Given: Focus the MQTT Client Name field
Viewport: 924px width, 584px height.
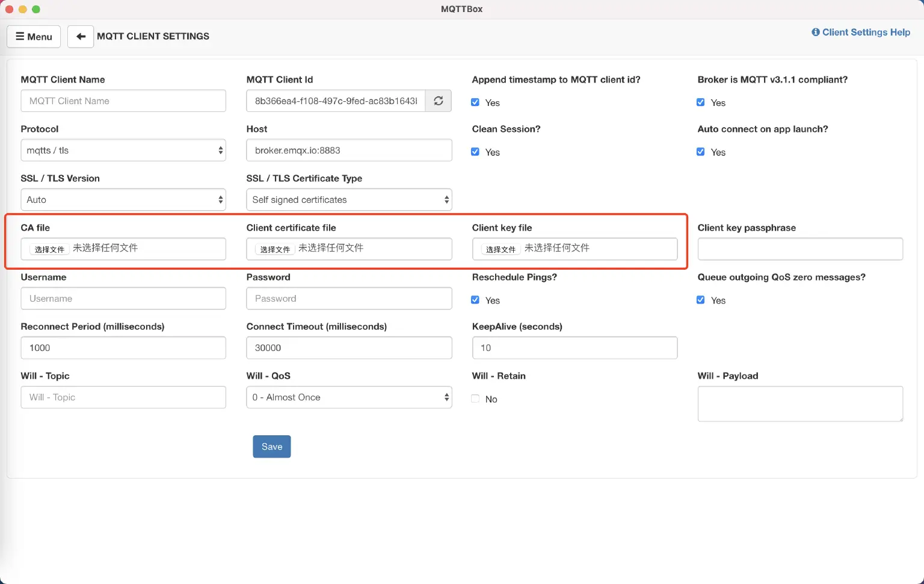Looking at the screenshot, I should coord(123,101).
